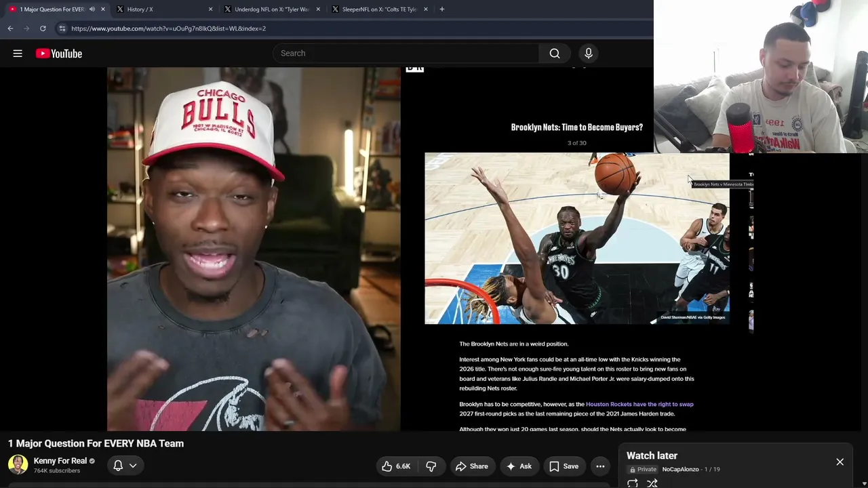Share this video

click(472, 466)
